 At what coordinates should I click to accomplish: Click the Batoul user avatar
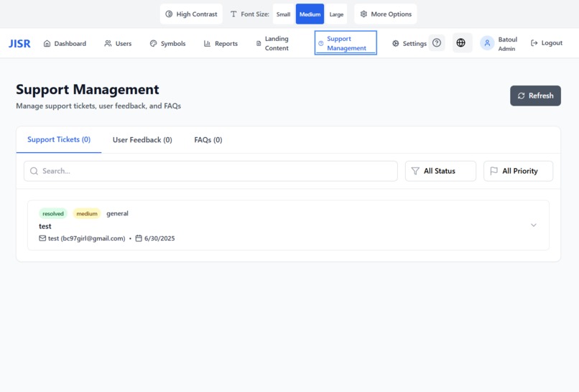[487, 43]
